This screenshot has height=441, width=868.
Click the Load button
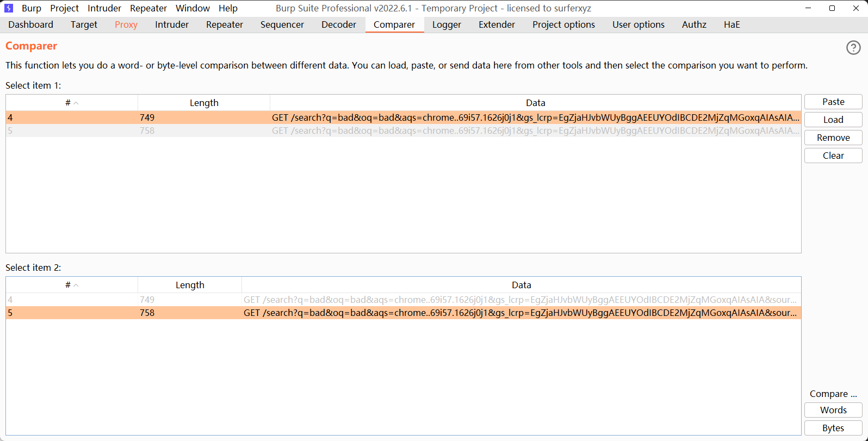833,120
